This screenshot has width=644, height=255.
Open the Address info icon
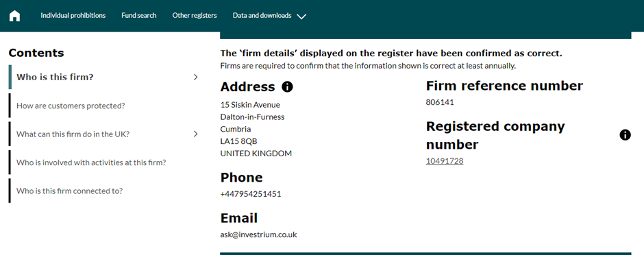point(287,86)
